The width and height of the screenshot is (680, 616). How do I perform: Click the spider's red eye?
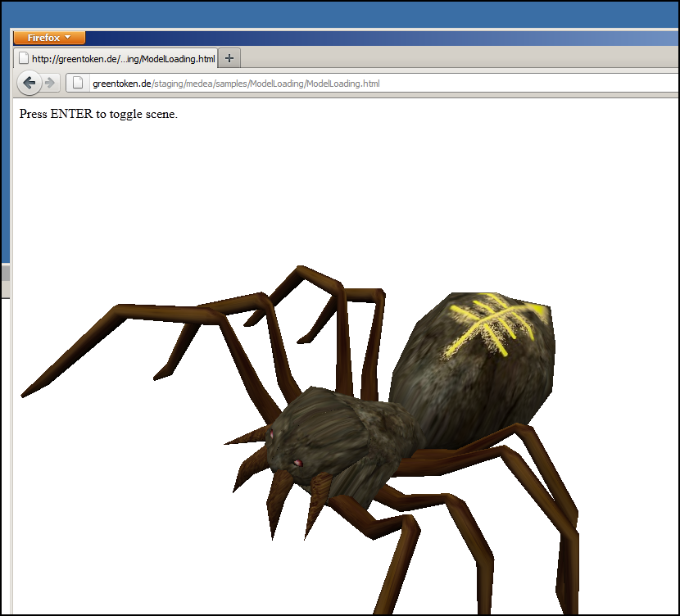[298, 464]
